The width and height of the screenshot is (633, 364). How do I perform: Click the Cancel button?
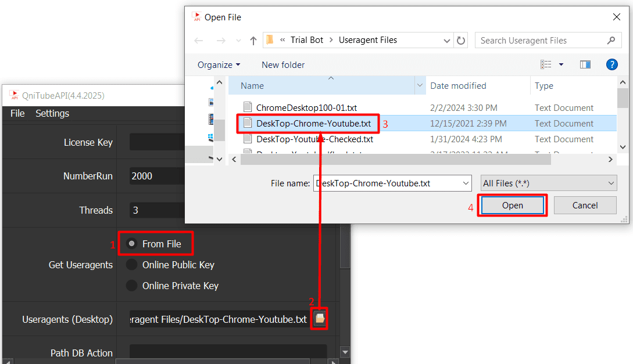point(585,205)
